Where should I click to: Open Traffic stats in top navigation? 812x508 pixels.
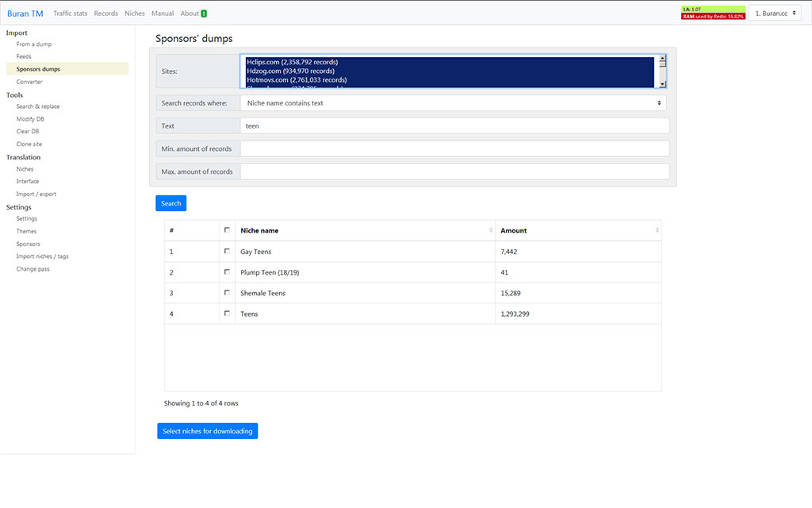pyautogui.click(x=70, y=13)
